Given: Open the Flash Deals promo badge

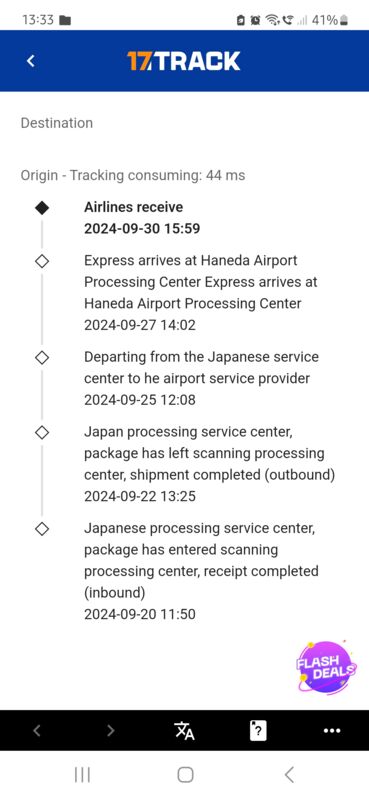Looking at the screenshot, I should tap(326, 668).
